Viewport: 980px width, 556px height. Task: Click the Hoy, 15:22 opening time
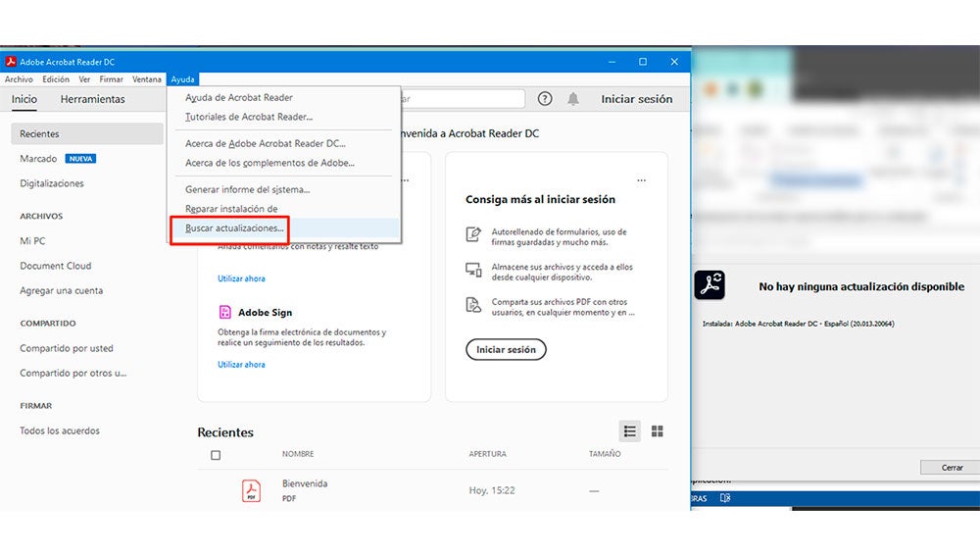tap(492, 491)
